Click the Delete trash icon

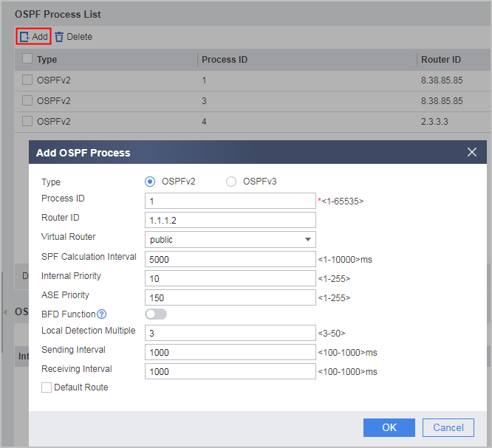point(59,37)
